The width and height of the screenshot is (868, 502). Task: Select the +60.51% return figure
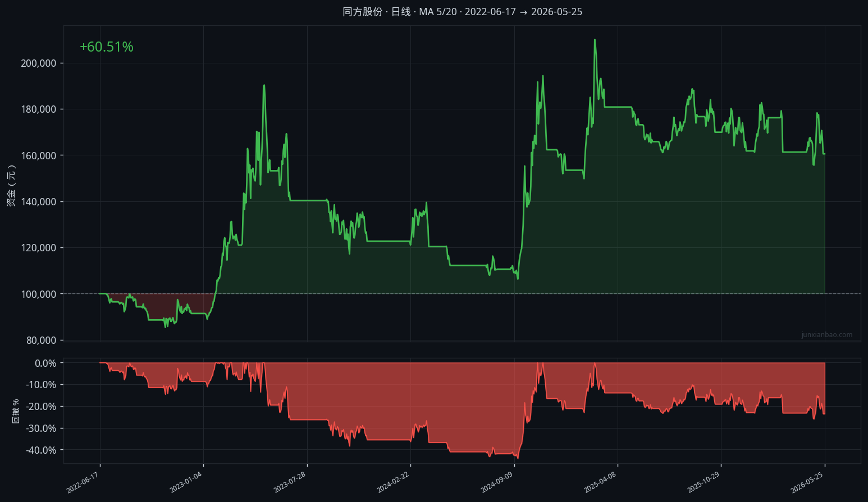pyautogui.click(x=107, y=47)
